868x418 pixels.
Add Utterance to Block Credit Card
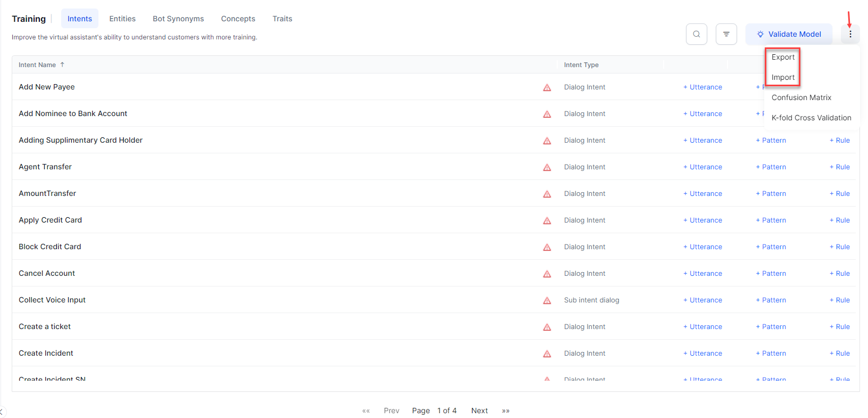click(702, 247)
